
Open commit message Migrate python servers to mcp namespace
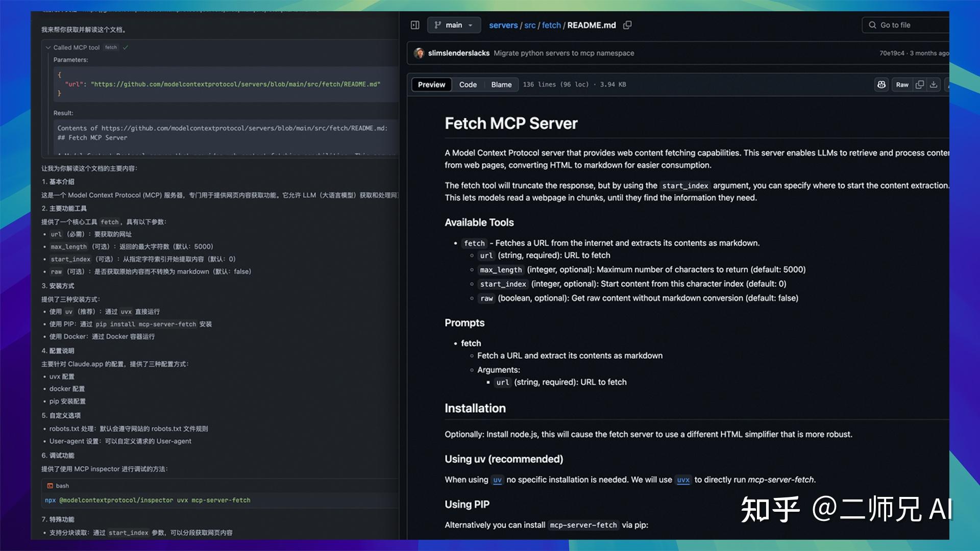point(565,53)
